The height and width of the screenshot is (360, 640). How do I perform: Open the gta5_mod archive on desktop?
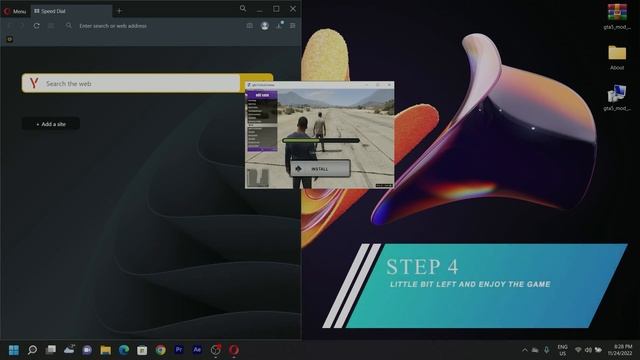[617, 16]
